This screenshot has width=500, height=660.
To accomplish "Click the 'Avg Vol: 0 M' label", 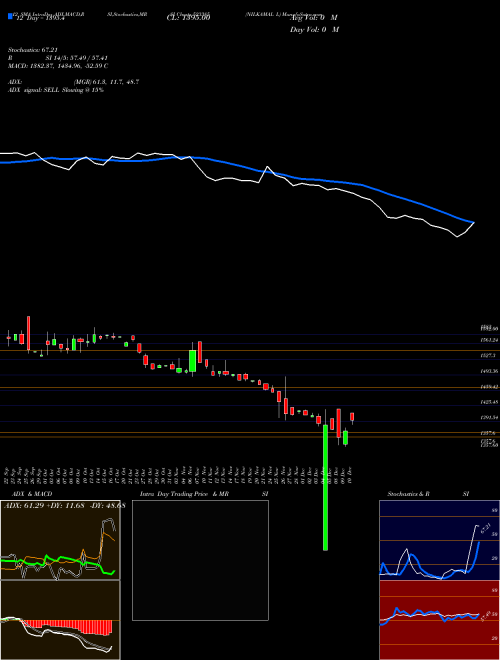I will click(314, 18).
